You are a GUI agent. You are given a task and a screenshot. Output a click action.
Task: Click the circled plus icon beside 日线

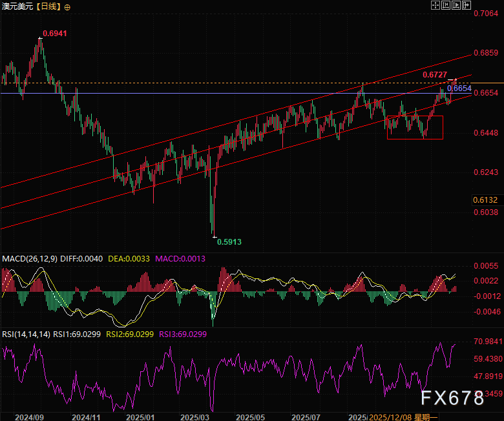pyautogui.click(x=67, y=7)
